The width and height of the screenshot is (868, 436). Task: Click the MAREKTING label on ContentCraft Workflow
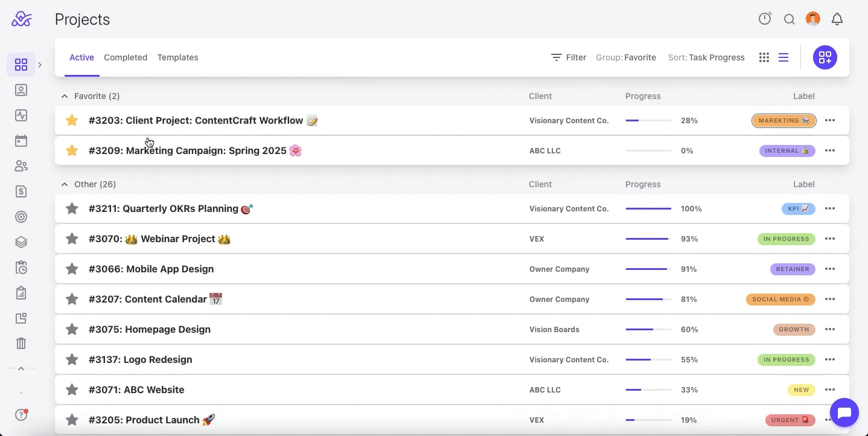point(784,120)
